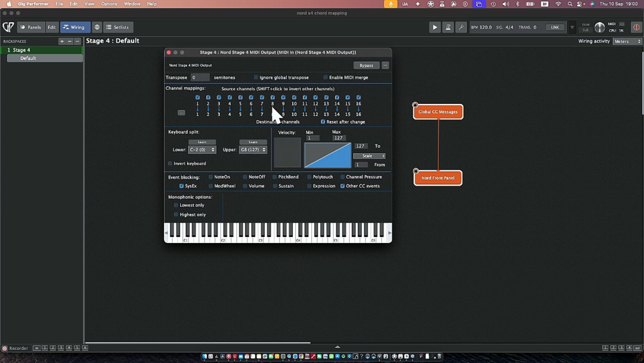
Task: Click the Recorder record icon
Action: tap(5, 348)
